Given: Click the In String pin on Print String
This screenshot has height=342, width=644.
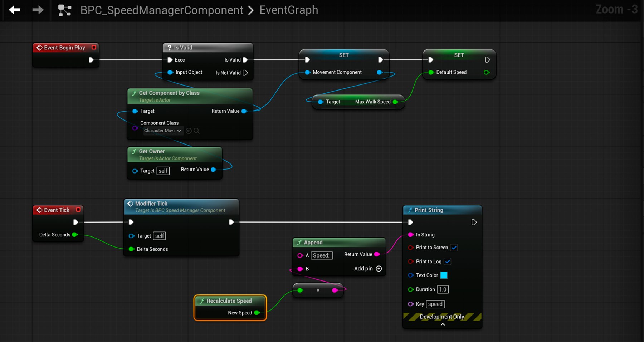Looking at the screenshot, I should (x=411, y=235).
